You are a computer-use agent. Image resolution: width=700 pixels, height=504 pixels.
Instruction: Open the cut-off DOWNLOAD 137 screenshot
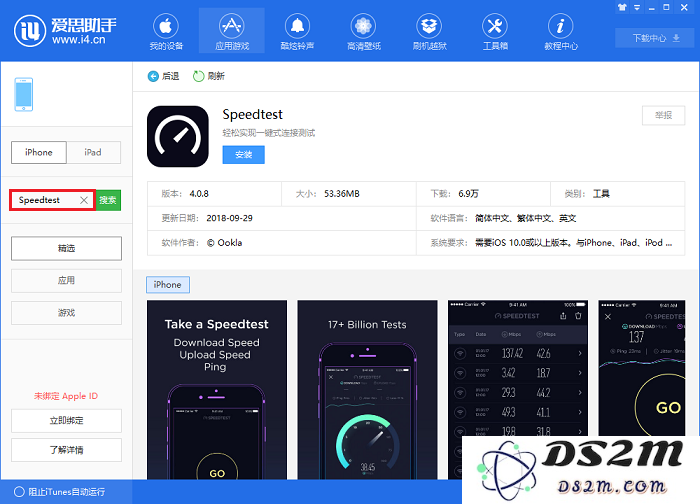[x=642, y=368]
